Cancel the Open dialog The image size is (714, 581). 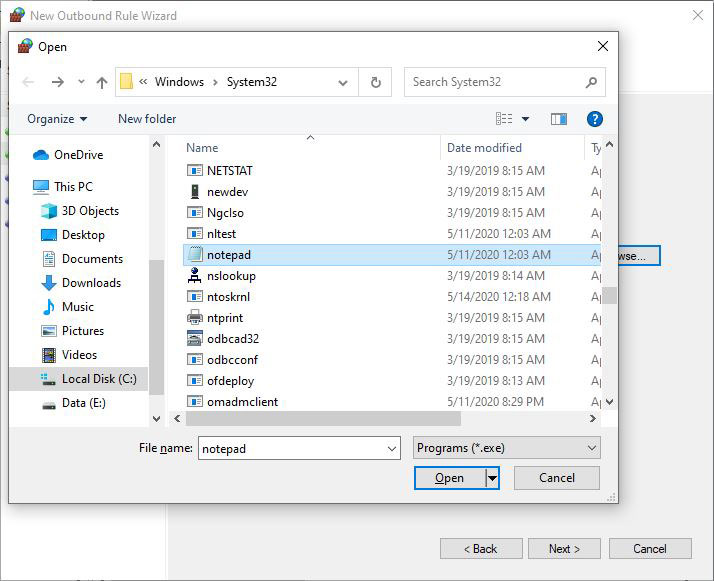pyautogui.click(x=556, y=478)
